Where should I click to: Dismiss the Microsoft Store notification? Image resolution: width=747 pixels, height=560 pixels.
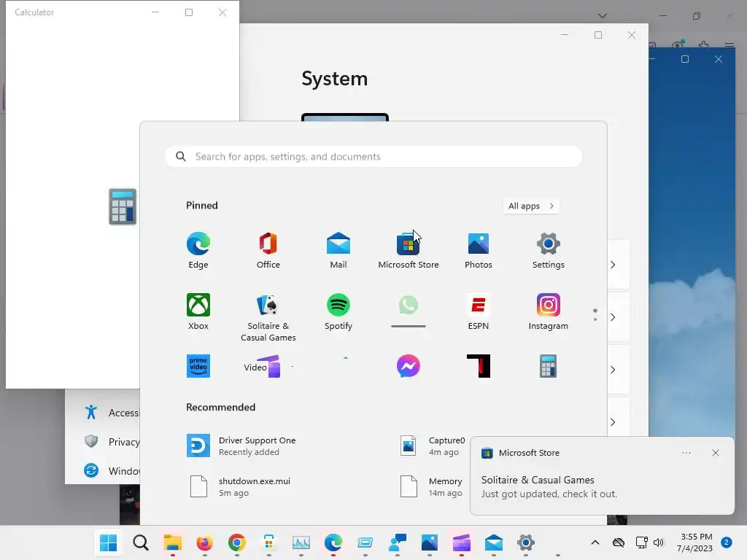click(x=716, y=453)
